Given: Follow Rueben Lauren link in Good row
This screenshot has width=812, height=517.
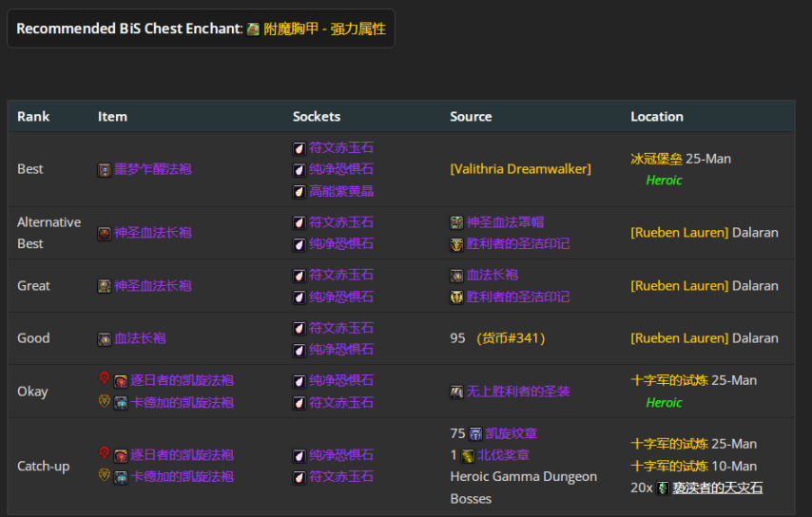Looking at the screenshot, I should tap(679, 338).
